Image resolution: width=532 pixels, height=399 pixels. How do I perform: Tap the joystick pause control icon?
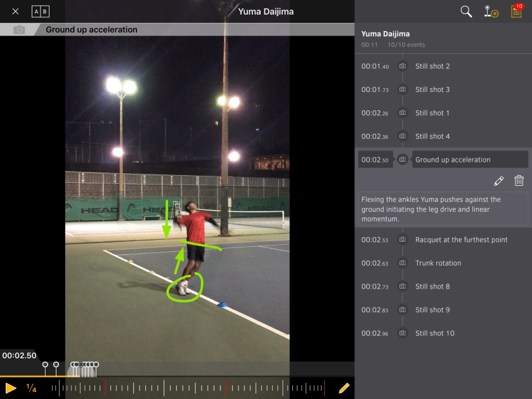(x=491, y=11)
